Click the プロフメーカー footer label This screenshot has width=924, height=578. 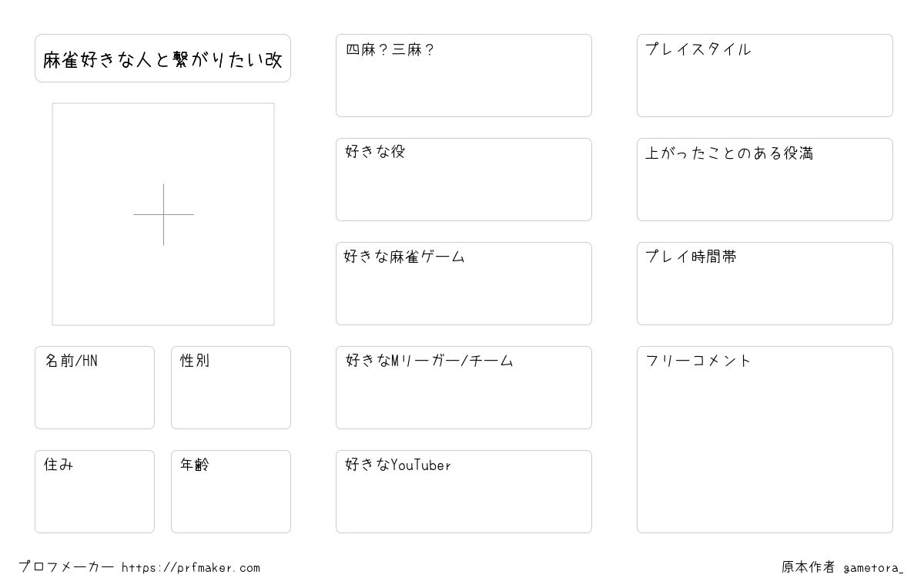(67, 568)
